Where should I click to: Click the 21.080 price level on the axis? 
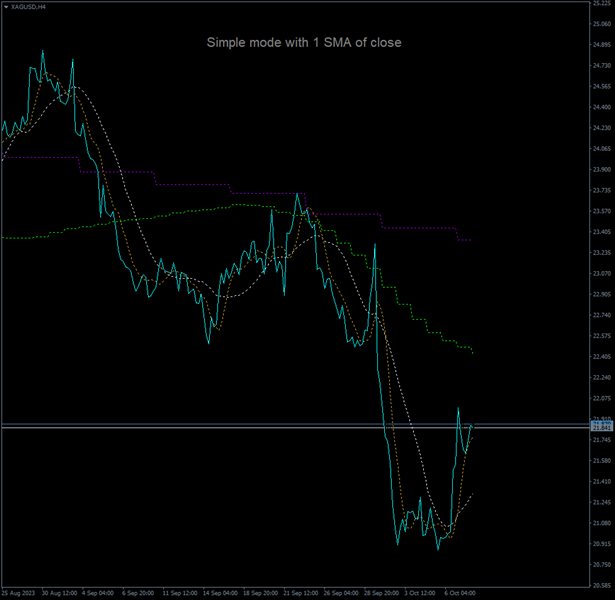click(x=601, y=522)
